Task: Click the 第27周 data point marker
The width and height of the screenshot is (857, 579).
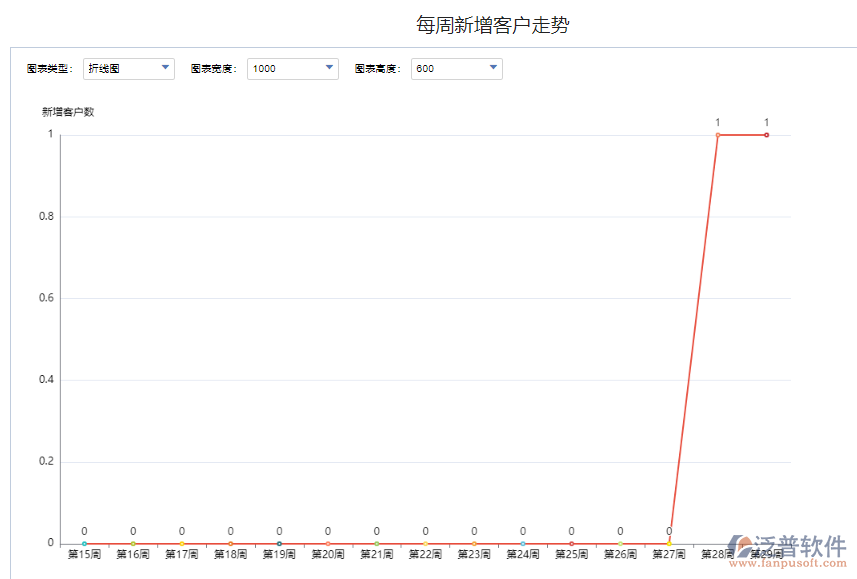Action: coord(667,541)
